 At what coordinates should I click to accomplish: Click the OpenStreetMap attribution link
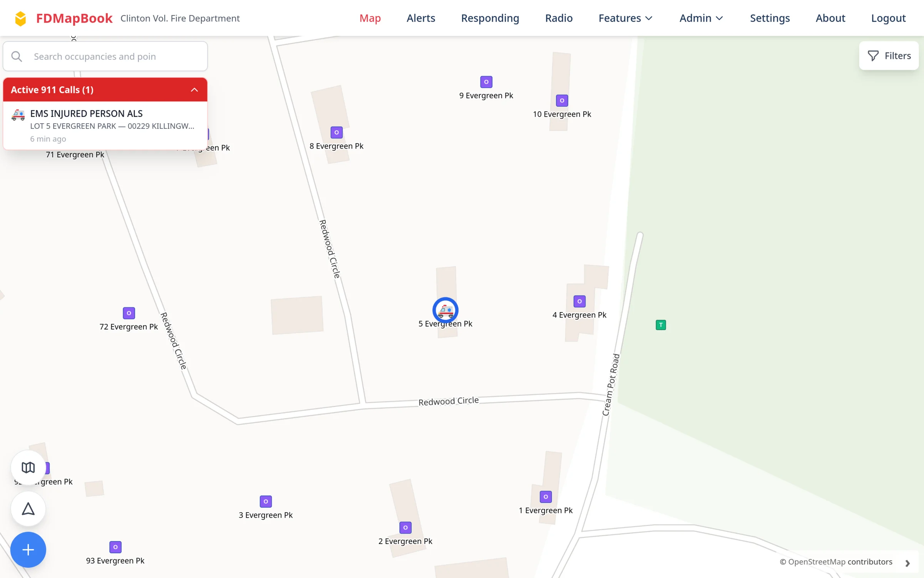[817, 562]
